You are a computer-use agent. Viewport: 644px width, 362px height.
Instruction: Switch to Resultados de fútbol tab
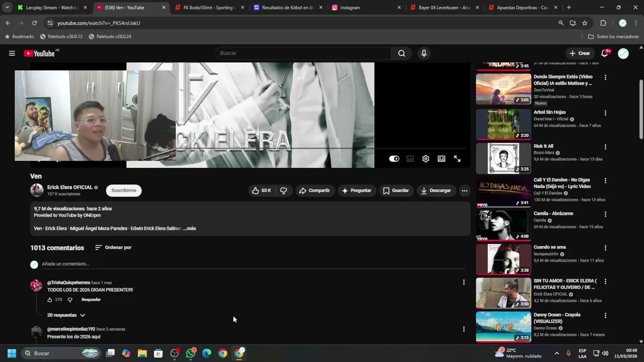(x=288, y=8)
